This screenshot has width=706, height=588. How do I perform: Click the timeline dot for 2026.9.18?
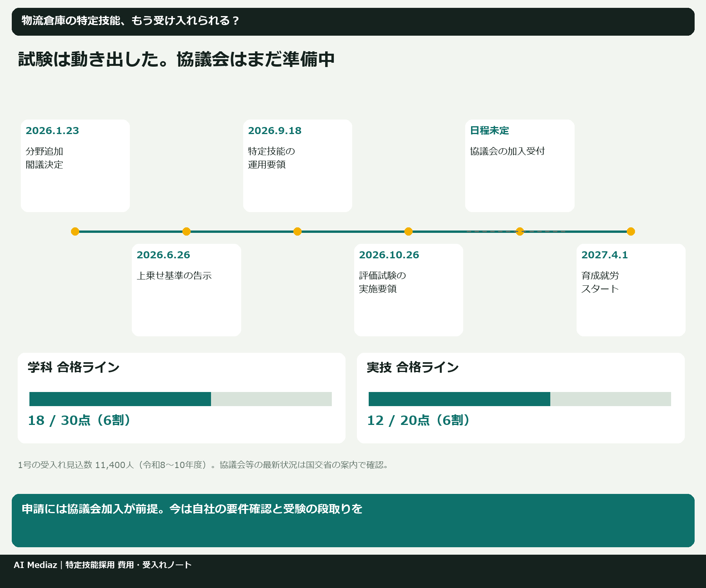click(297, 232)
